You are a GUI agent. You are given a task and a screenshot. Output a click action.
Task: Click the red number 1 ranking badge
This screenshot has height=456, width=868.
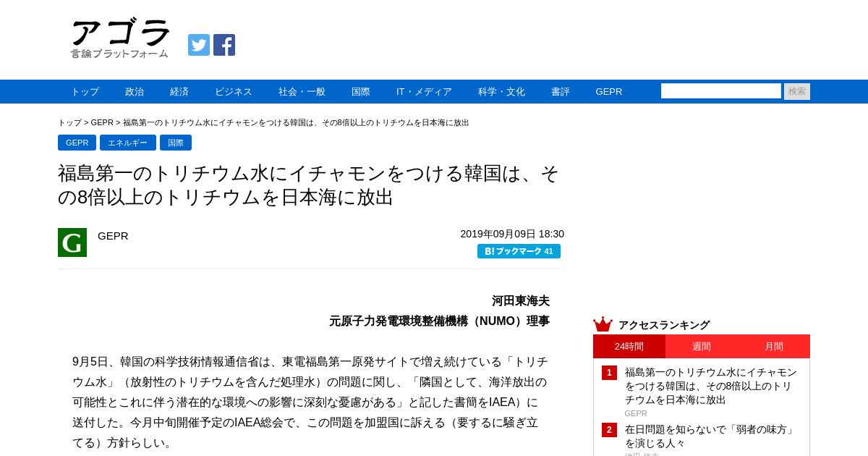[x=609, y=373]
